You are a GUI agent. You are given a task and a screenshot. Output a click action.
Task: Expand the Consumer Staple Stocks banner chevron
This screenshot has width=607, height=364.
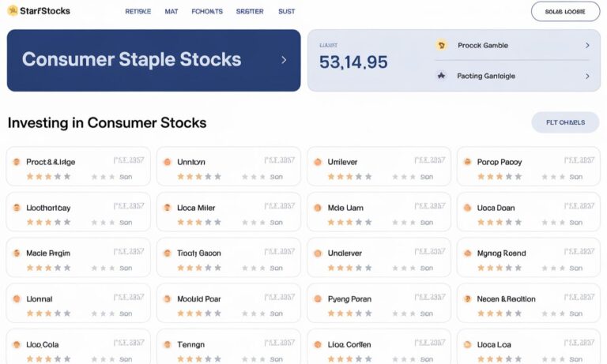(284, 60)
